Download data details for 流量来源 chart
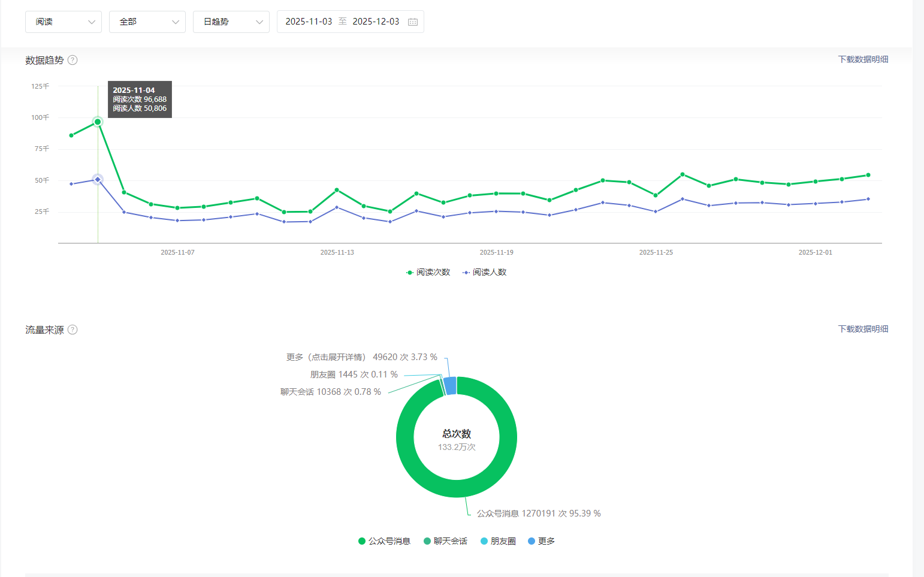924x577 pixels. click(x=863, y=329)
